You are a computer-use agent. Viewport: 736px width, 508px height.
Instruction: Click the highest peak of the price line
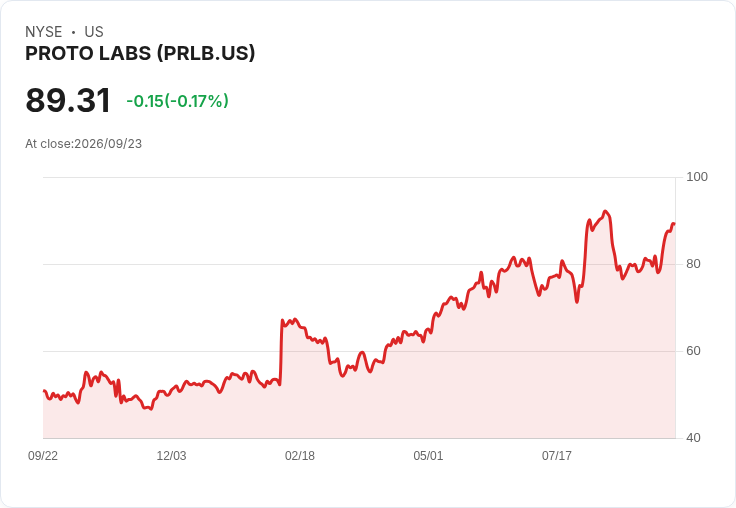tap(606, 211)
